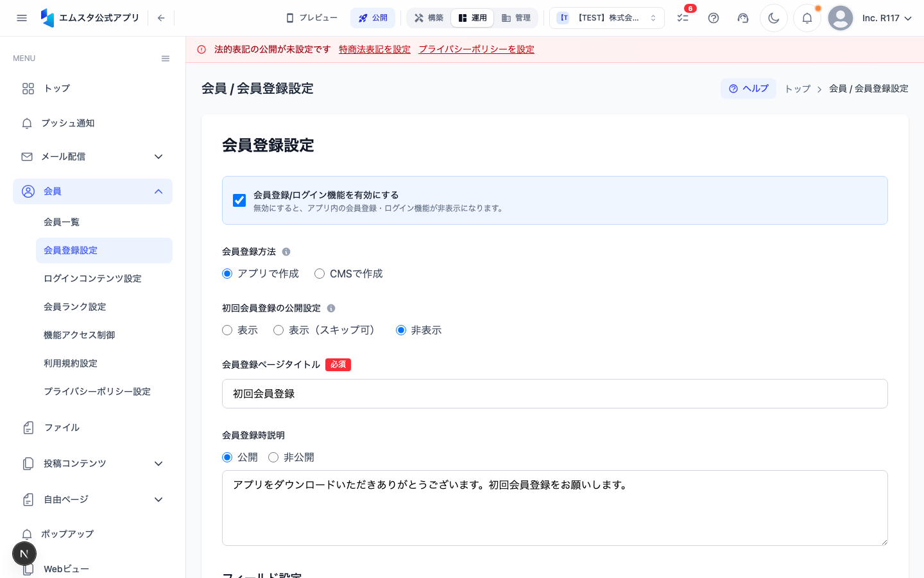Viewport: 924px width, 578px height.
Task: Switch to 構築 mode tab
Action: click(429, 18)
